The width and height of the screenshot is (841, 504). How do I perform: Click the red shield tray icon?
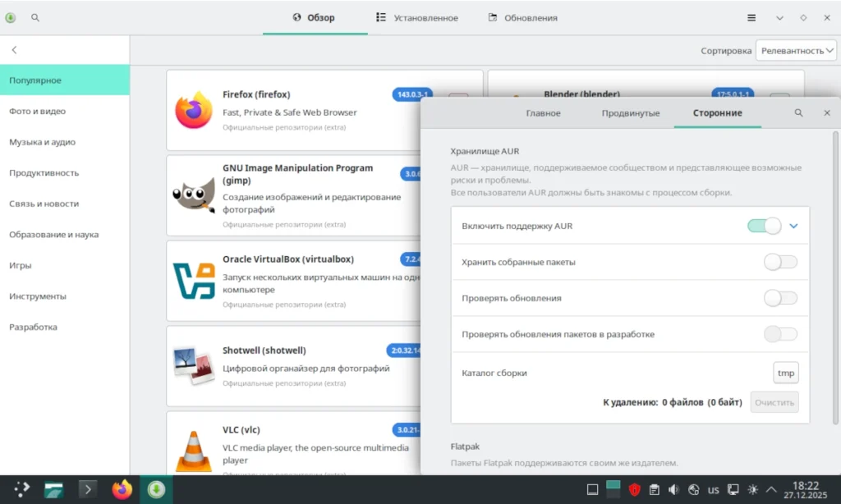635,489
